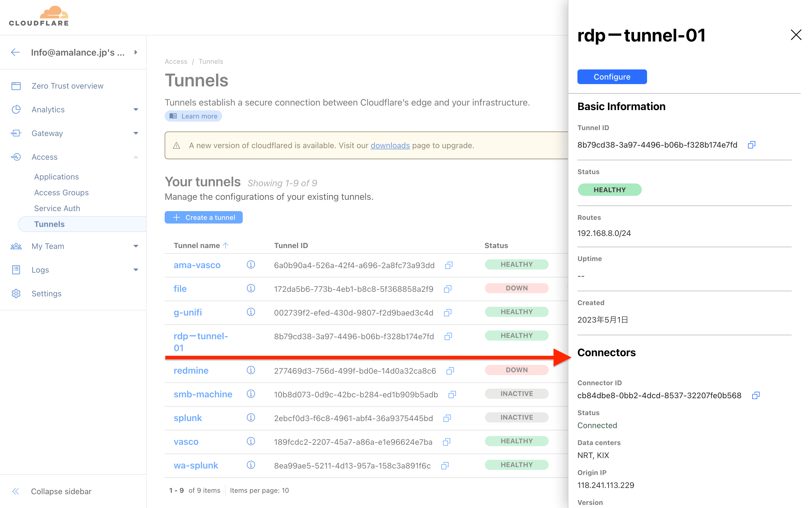
Task: Show info for the file tunnel
Action: (x=251, y=288)
